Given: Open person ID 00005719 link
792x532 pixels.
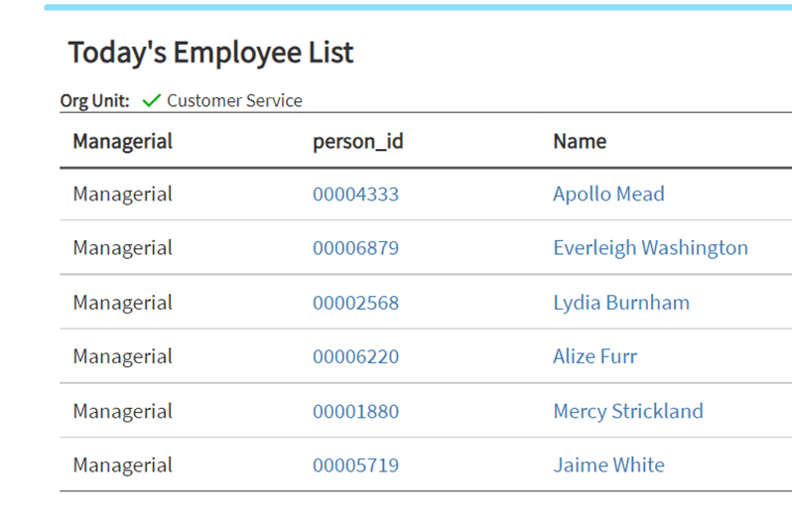Looking at the screenshot, I should point(355,465).
